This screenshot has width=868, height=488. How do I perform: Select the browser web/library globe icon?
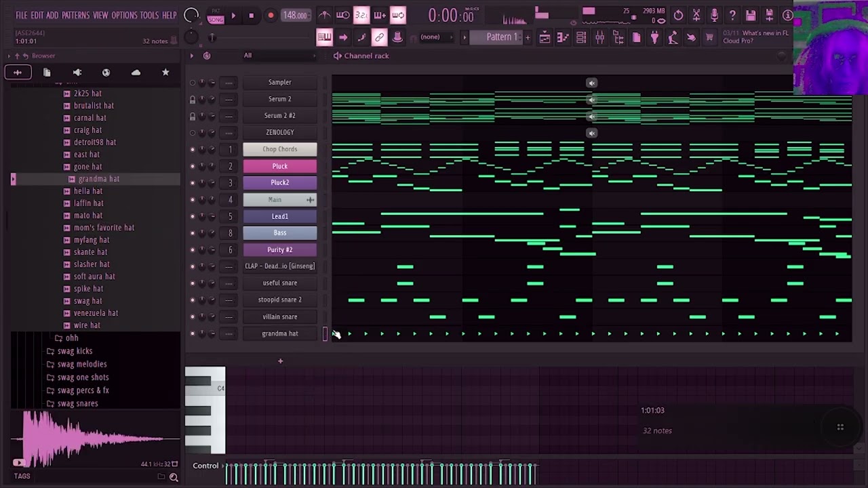(x=106, y=73)
